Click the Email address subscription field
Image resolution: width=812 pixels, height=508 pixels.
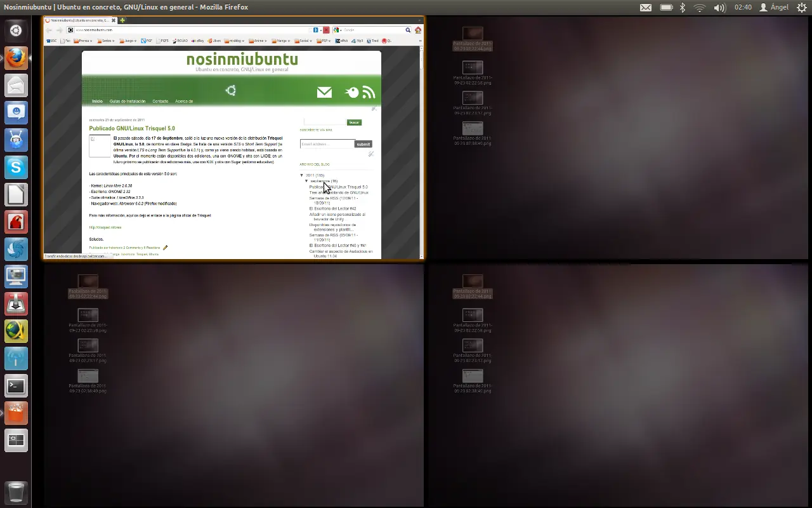coord(327,144)
